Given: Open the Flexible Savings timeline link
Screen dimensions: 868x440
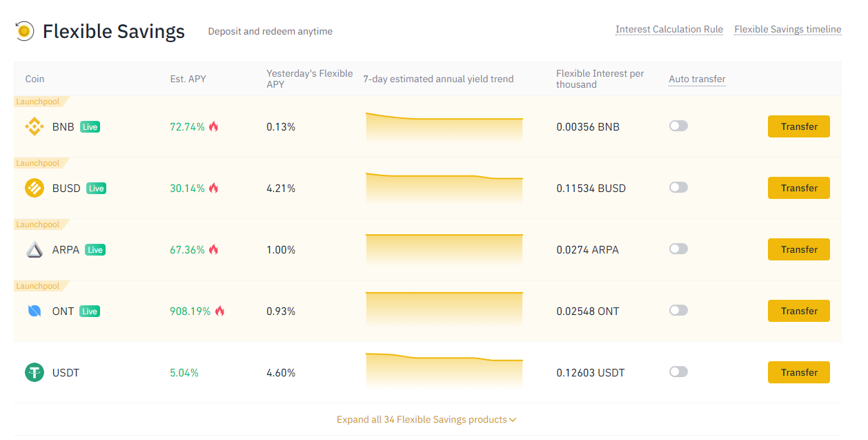Looking at the screenshot, I should 787,29.
